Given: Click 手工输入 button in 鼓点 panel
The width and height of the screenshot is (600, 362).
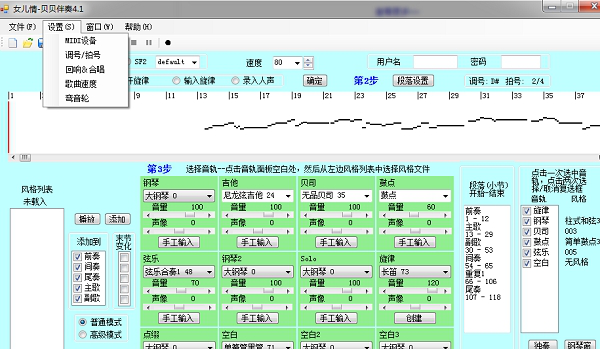Looking at the screenshot, I should (414, 242).
